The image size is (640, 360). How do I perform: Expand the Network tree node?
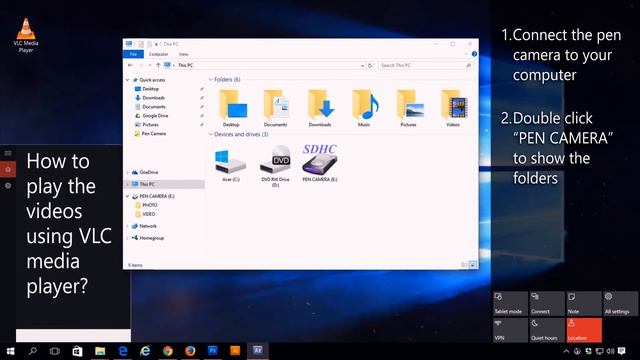128,226
